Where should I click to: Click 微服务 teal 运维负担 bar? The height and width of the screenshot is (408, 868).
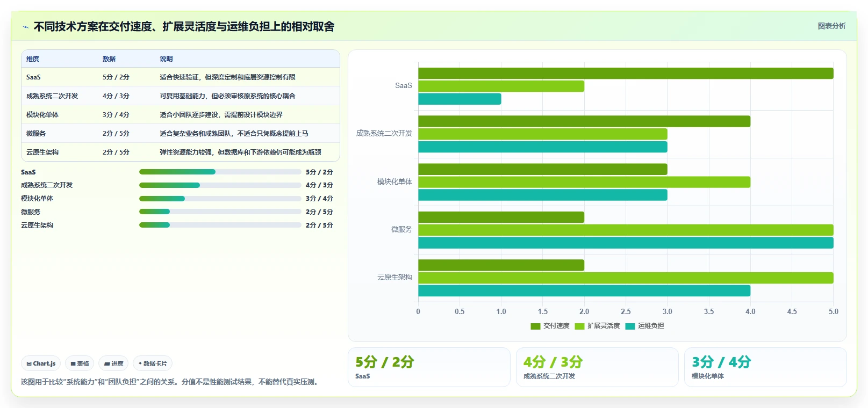[x=626, y=243]
